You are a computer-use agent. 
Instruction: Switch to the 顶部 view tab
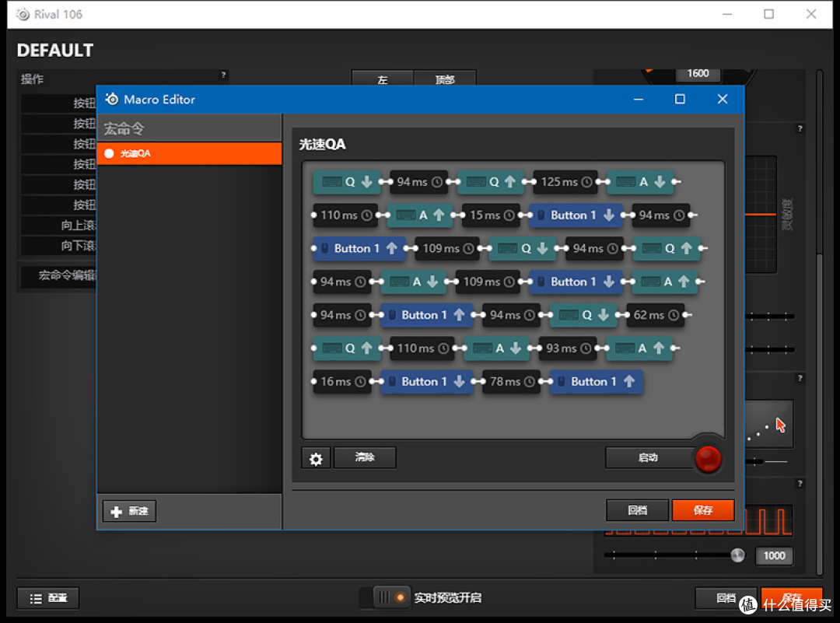click(x=445, y=79)
